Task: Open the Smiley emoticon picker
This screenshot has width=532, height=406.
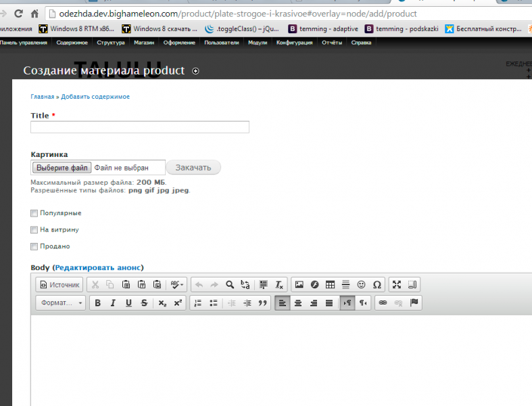Action: click(x=362, y=285)
